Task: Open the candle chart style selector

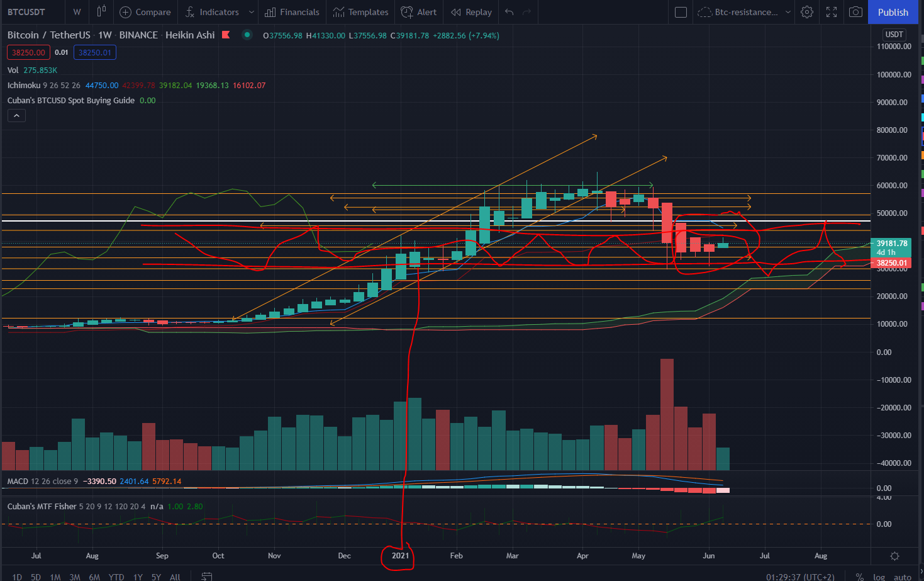Action: point(101,12)
